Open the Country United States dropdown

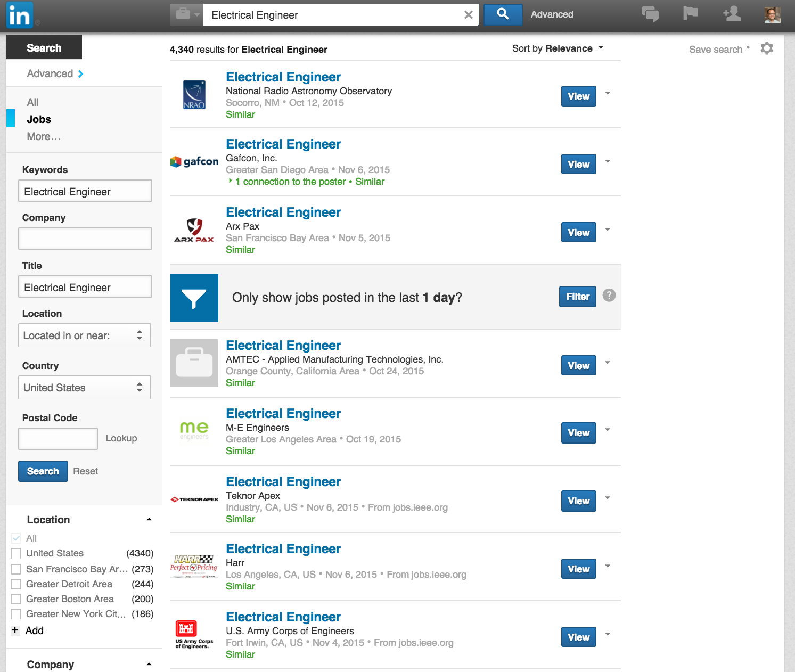pyautogui.click(x=85, y=388)
